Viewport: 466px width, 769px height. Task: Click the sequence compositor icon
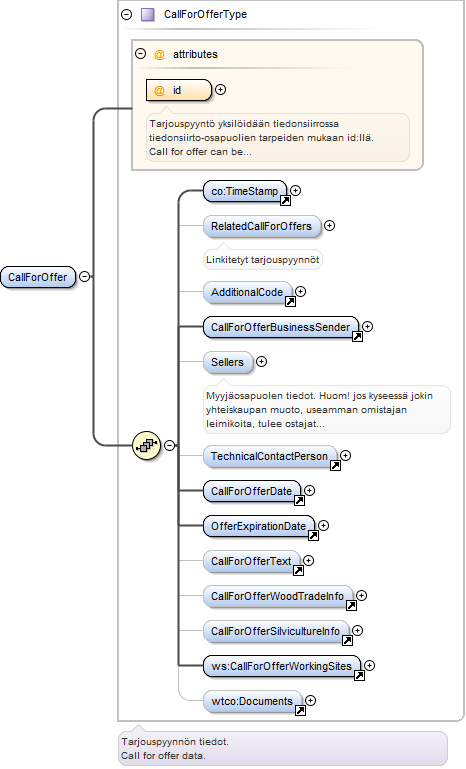147,445
